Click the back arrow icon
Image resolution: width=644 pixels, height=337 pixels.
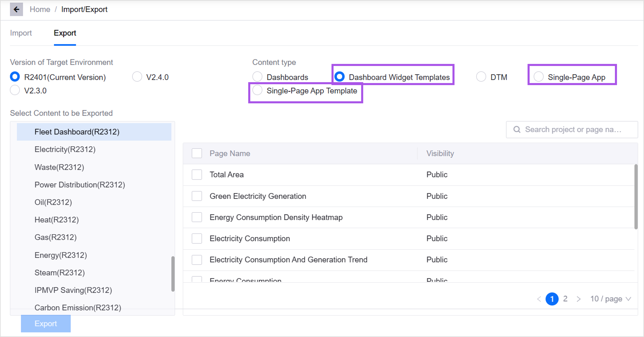pos(16,9)
